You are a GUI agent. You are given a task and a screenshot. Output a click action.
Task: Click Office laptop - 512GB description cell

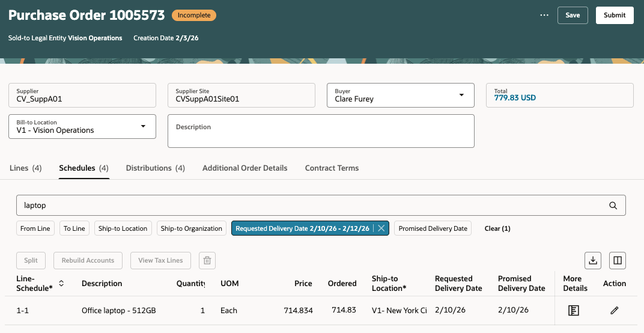point(119,310)
